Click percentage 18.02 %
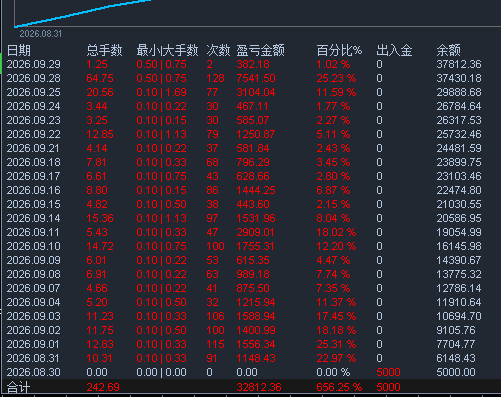The height and width of the screenshot is (397, 501). coord(336,232)
